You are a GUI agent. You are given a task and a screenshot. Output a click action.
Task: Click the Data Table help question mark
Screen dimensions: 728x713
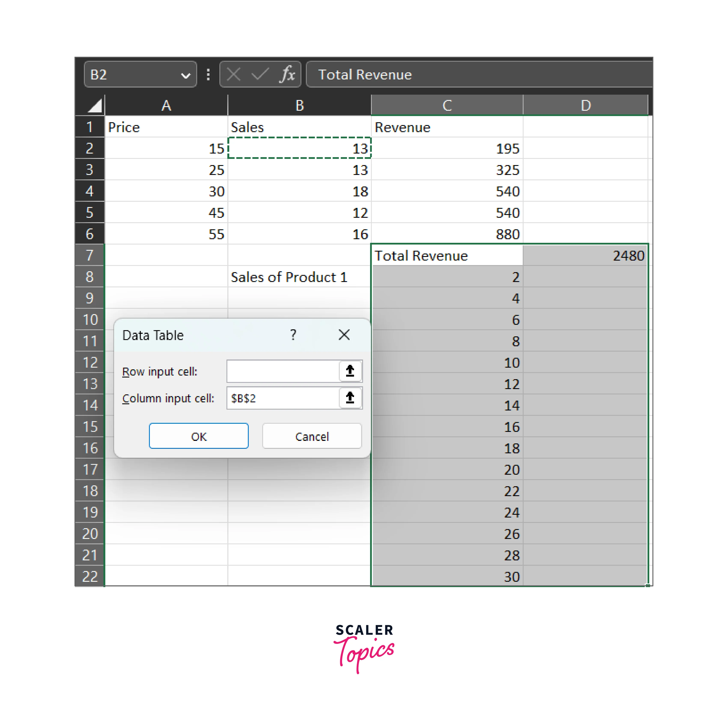point(293,334)
